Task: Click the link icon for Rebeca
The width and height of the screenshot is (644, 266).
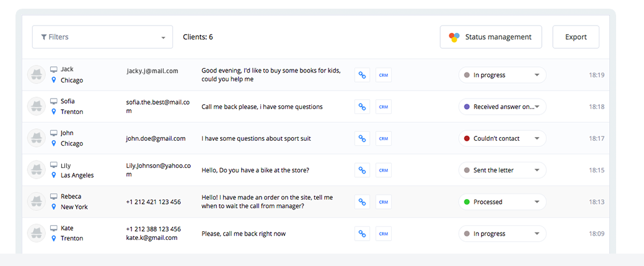Action: (x=362, y=202)
